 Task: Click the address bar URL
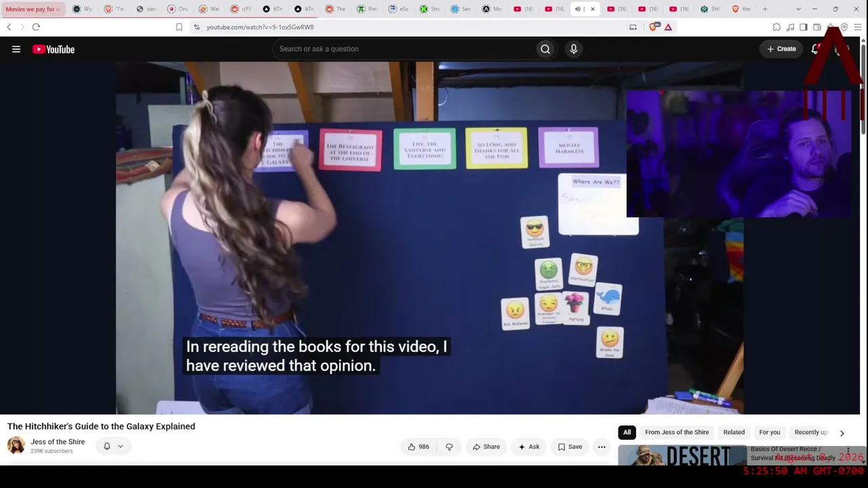260,27
